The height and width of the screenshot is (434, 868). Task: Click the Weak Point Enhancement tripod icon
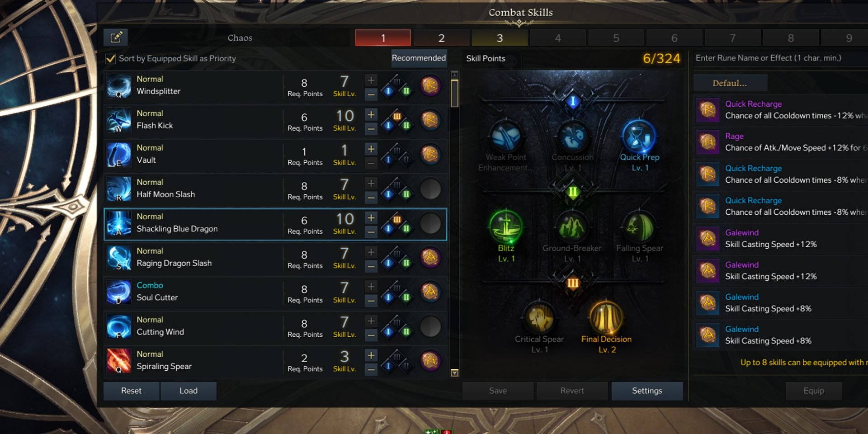click(506, 136)
